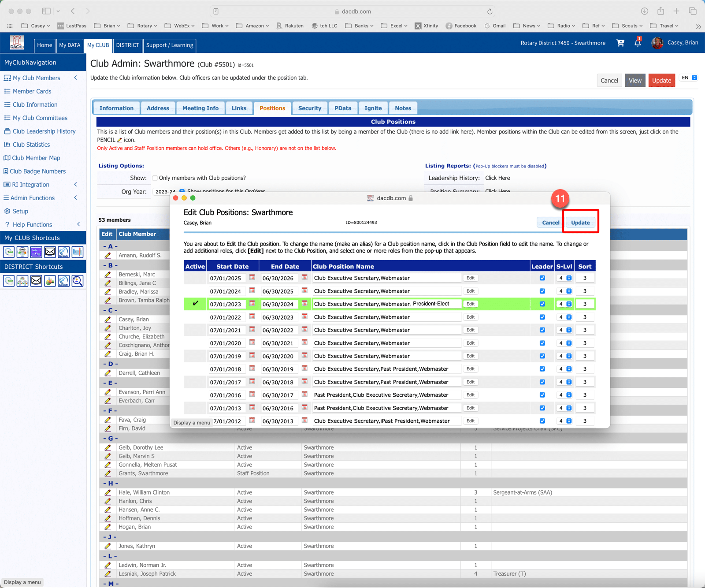Toggle Leader checkbox for 07/01/2025 row
The height and width of the screenshot is (588, 705).
point(542,278)
